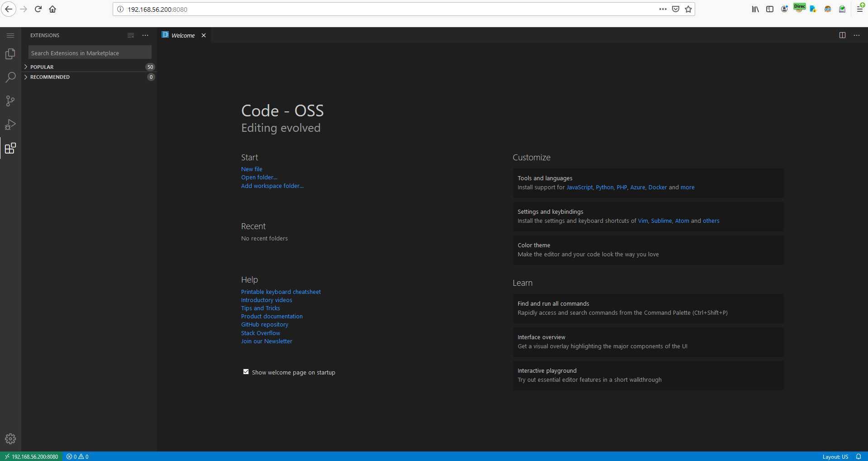Image resolution: width=868 pixels, height=461 pixels.
Task: Focus the Search Extensions in Marketplace field
Action: pyautogui.click(x=90, y=53)
